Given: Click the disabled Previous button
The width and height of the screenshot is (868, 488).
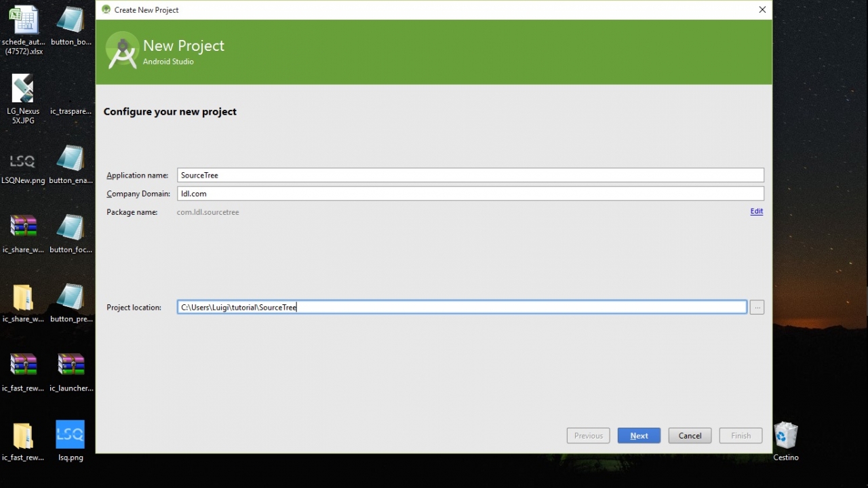Looking at the screenshot, I should tap(588, 436).
